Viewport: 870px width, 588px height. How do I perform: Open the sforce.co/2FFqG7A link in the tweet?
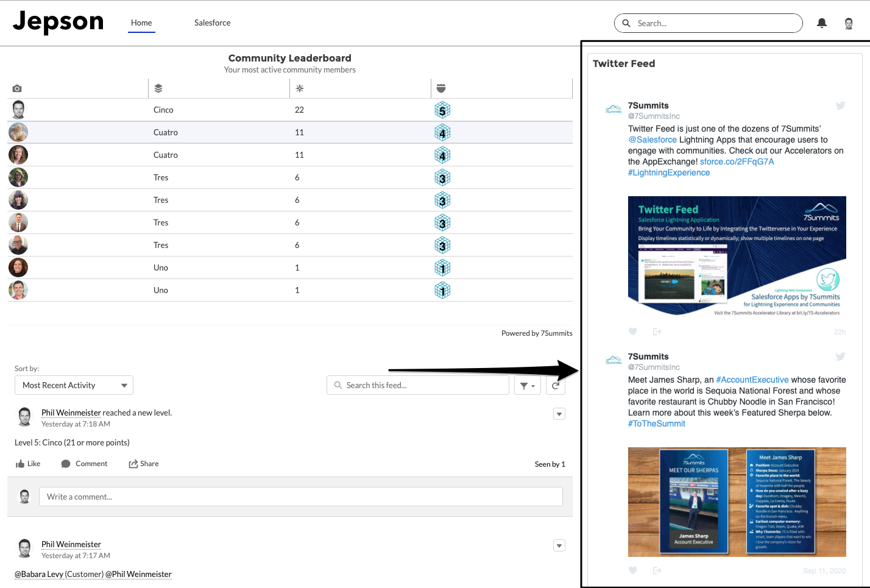(737, 161)
